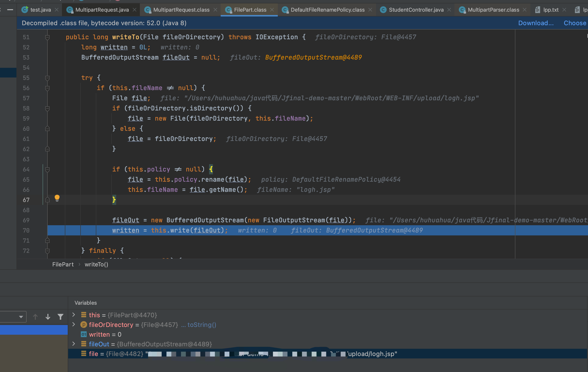Click the filter icon in debugger frames
Image resolution: width=588 pixels, height=372 pixels.
[60, 317]
